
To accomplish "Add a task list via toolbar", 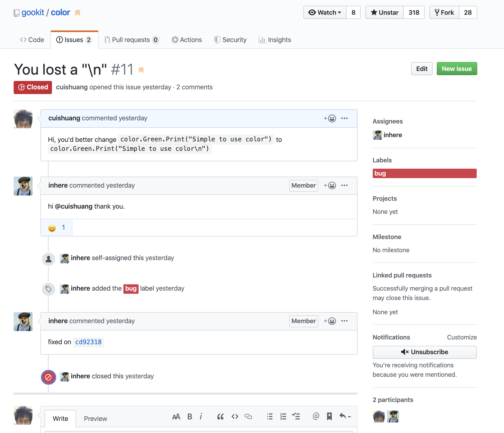I will click(x=296, y=416).
